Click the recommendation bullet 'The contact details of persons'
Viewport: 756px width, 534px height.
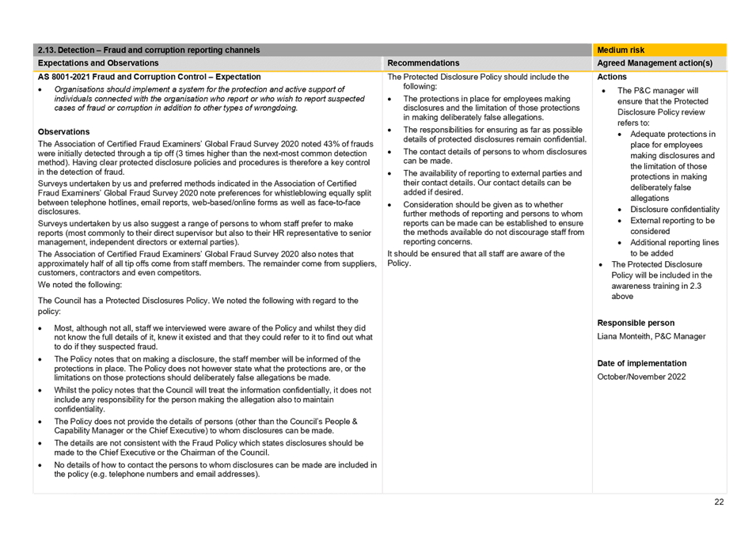pos(495,156)
